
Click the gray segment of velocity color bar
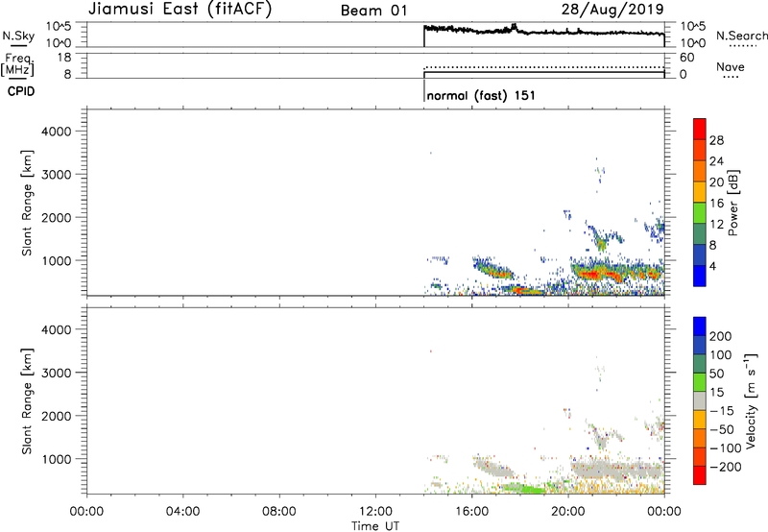click(x=700, y=400)
